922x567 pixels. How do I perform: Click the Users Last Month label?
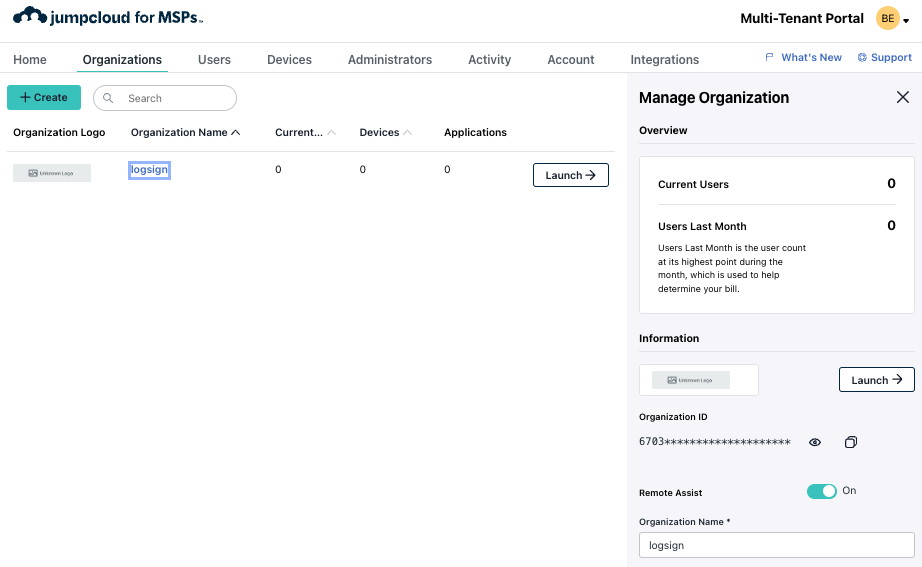click(702, 226)
